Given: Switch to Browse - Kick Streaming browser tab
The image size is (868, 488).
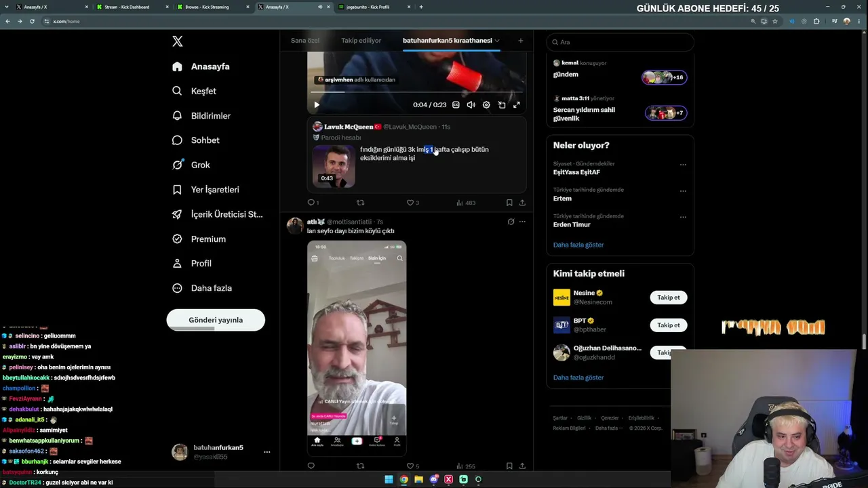Looking at the screenshot, I should click(x=213, y=7).
